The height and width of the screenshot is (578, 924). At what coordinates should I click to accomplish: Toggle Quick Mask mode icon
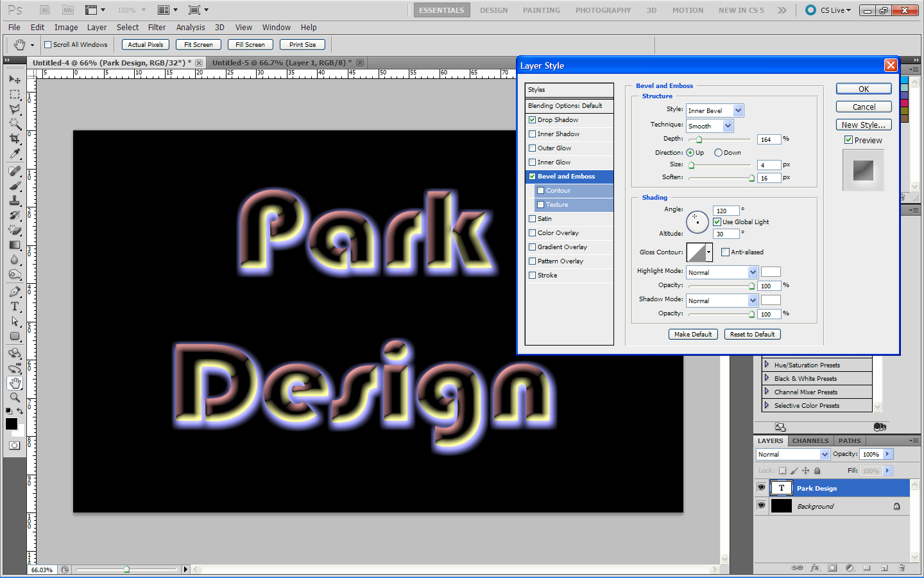point(15,445)
